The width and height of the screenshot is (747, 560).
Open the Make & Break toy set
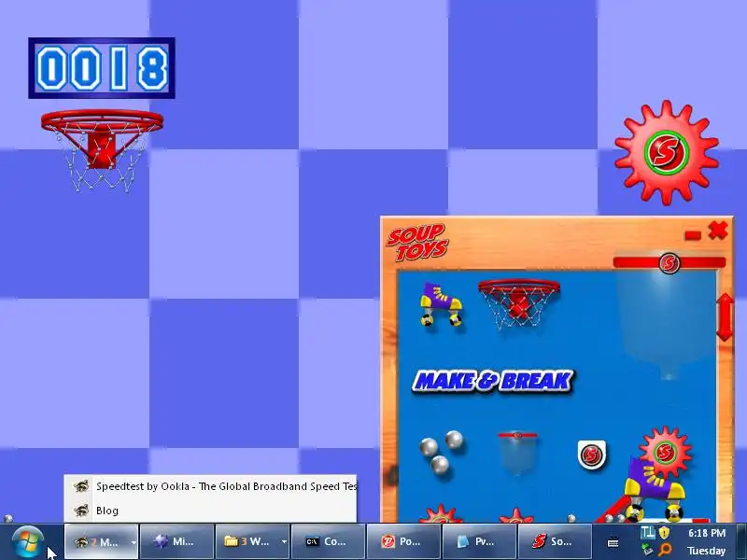click(493, 381)
